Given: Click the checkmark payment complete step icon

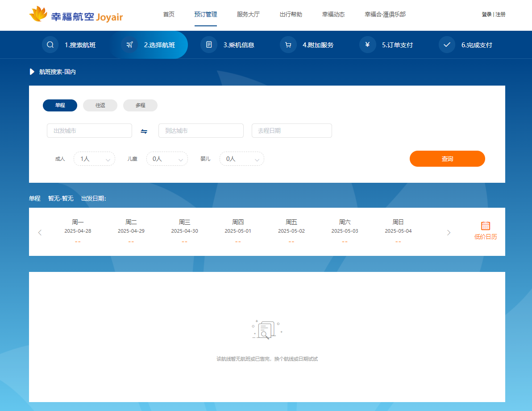Looking at the screenshot, I should 447,45.
